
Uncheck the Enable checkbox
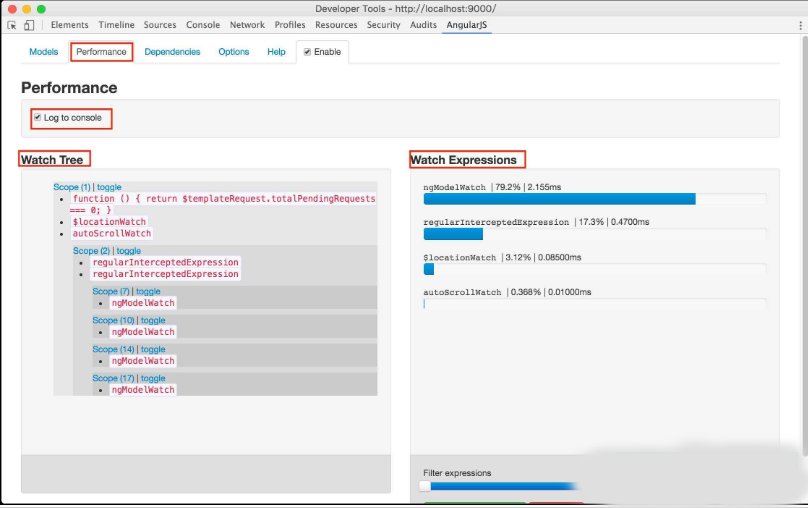click(308, 52)
